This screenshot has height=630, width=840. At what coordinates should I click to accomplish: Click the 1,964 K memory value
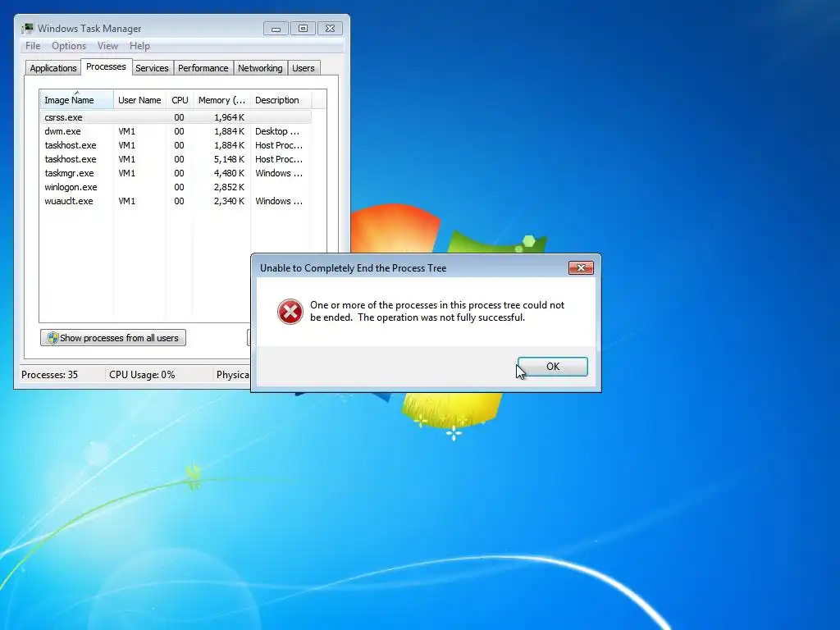(229, 116)
